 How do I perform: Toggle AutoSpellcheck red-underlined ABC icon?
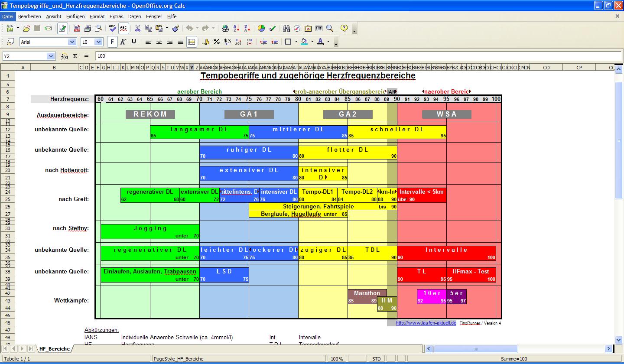pyautogui.click(x=123, y=29)
